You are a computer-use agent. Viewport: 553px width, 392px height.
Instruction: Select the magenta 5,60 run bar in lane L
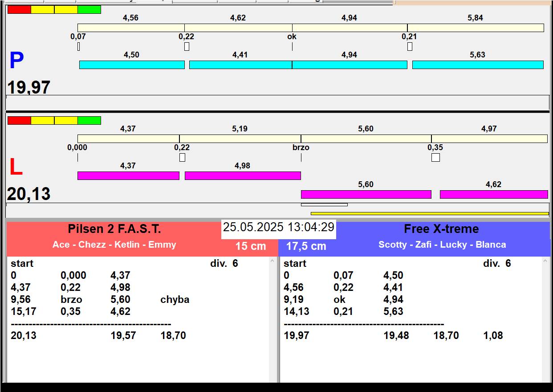366,194
